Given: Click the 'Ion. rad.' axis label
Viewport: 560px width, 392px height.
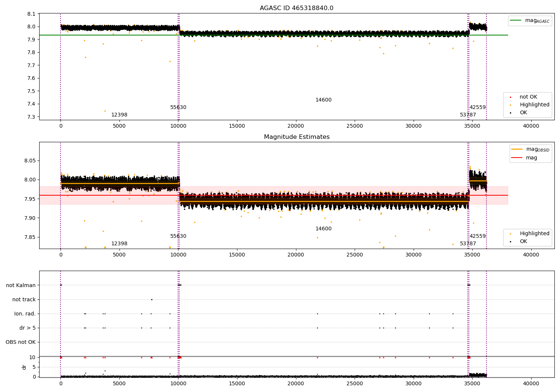Looking at the screenshot, I should coord(25,314).
